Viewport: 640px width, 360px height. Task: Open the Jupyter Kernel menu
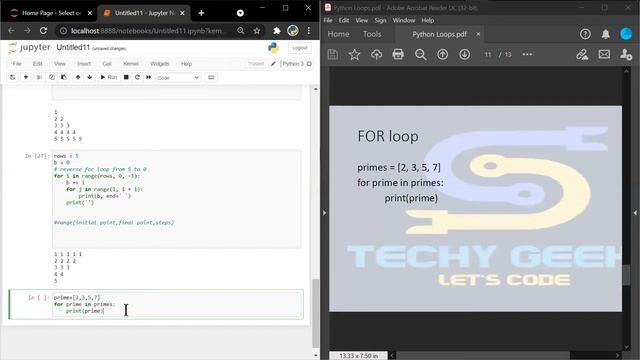131,64
